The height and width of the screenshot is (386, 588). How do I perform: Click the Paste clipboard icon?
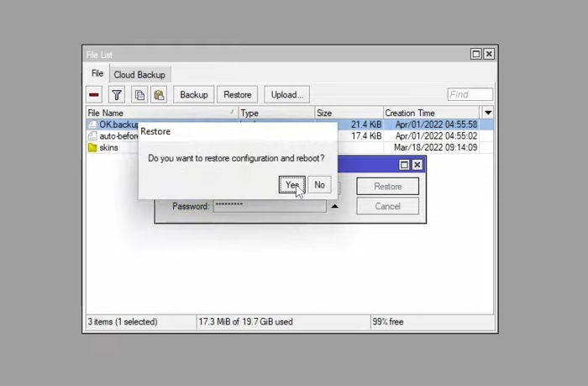click(x=159, y=95)
